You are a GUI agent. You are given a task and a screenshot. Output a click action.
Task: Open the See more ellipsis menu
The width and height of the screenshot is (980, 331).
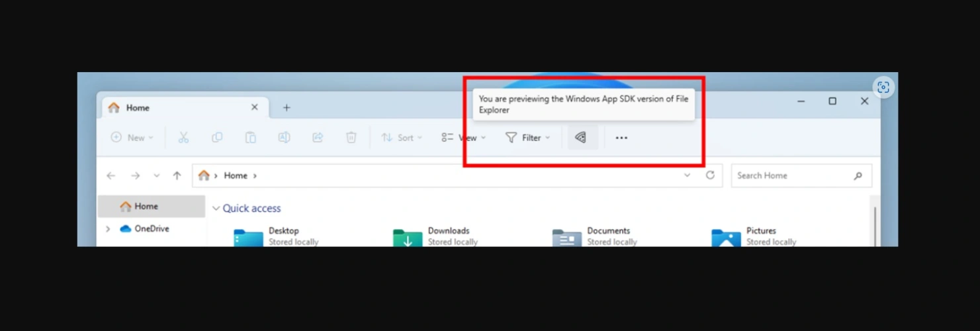coord(621,138)
